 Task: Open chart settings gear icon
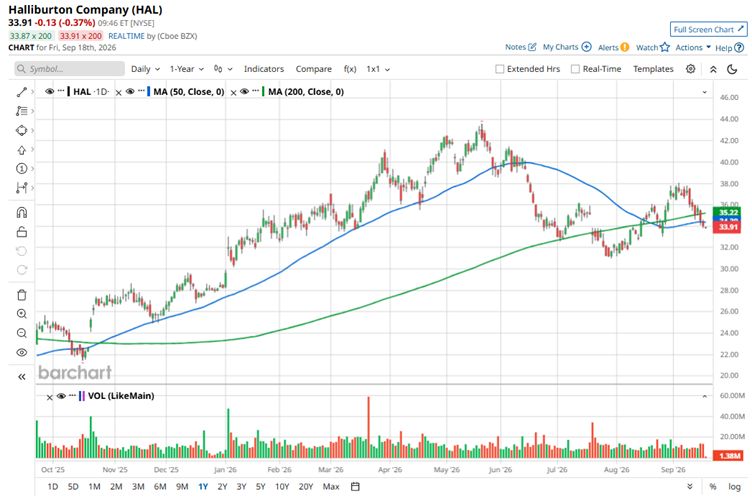[x=690, y=69]
